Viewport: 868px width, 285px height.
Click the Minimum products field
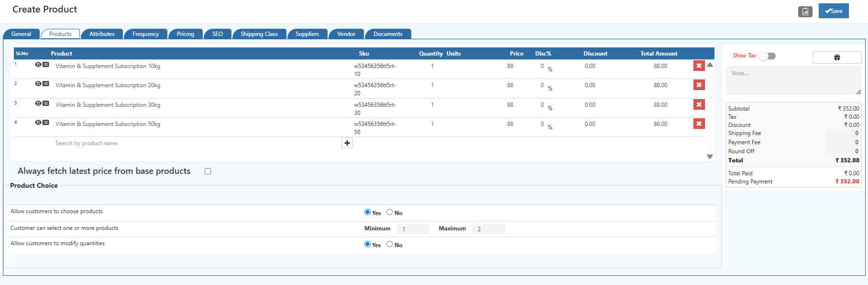point(413,229)
